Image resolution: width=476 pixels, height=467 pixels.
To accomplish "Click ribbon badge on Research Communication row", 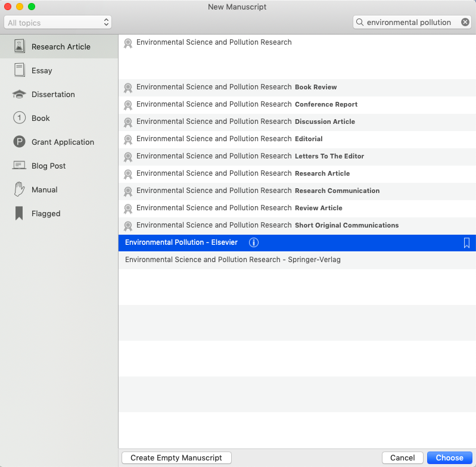I will tap(128, 192).
